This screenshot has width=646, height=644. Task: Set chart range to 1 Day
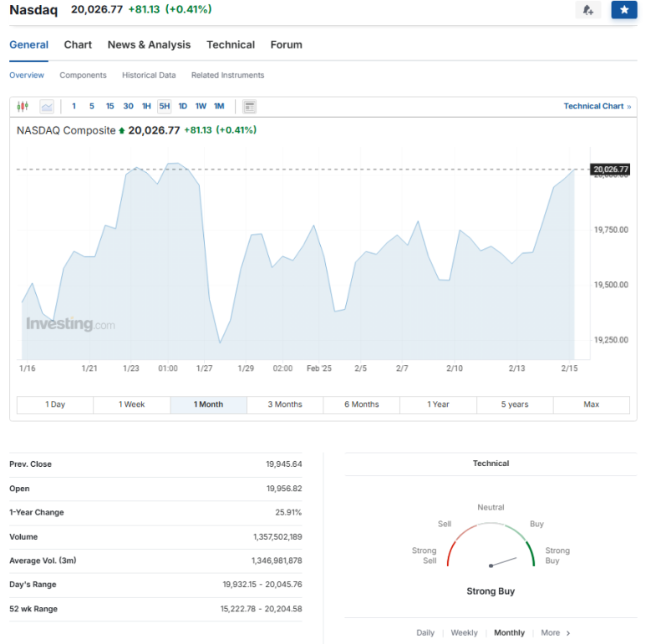coord(55,404)
